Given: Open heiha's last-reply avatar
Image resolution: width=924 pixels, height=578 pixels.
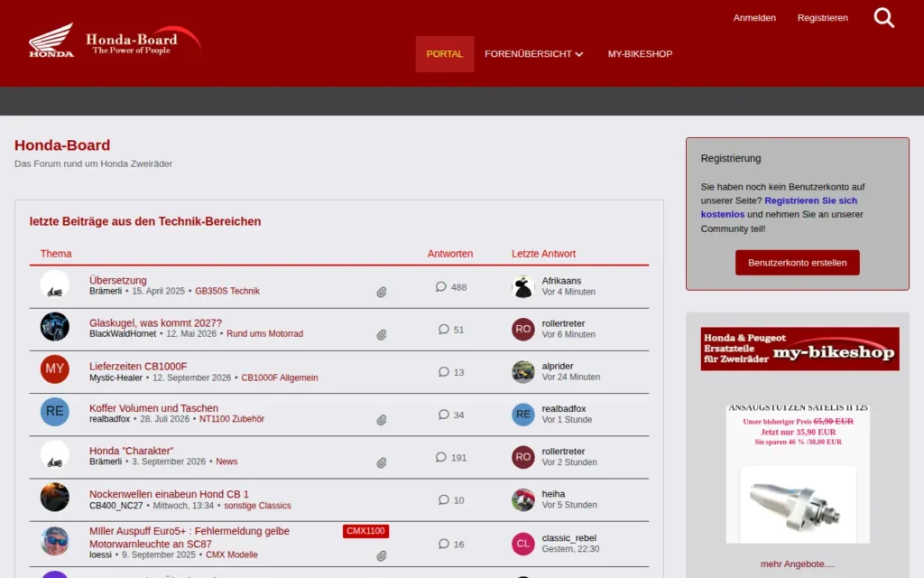Looking at the screenshot, I should coord(522,499).
